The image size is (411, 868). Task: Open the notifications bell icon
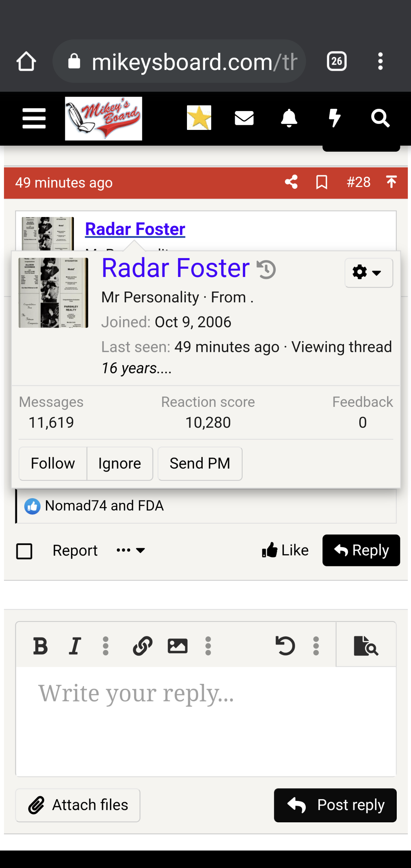[x=289, y=118]
